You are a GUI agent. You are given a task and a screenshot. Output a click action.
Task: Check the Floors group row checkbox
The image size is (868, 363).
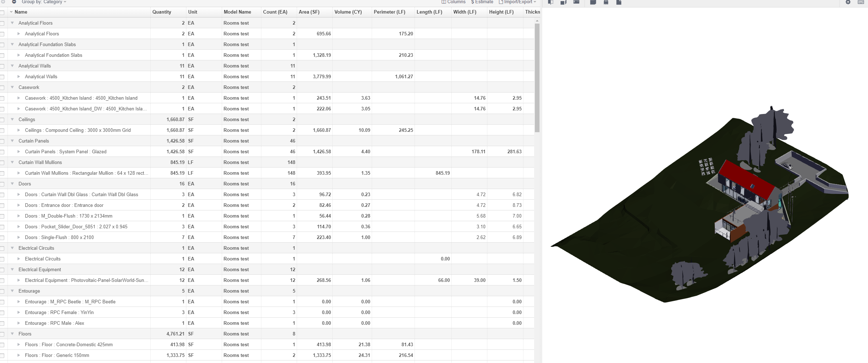(x=2, y=334)
